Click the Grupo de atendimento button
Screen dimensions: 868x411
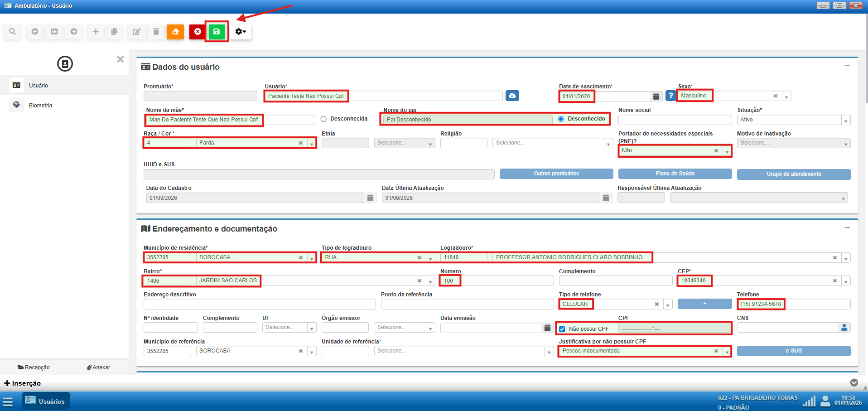pyautogui.click(x=794, y=174)
